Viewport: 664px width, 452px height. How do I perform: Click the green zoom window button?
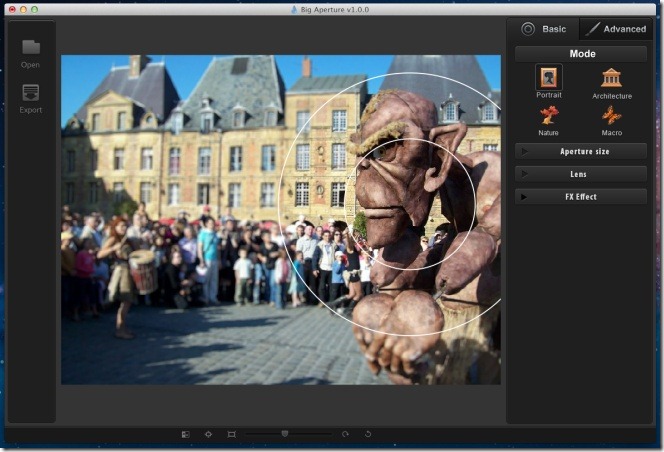click(x=35, y=8)
